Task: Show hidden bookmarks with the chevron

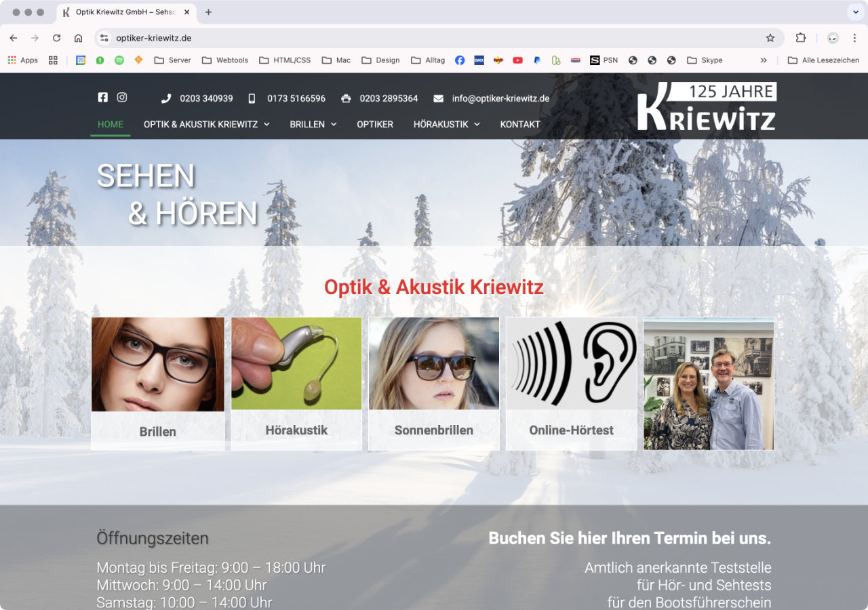Action: [764, 60]
